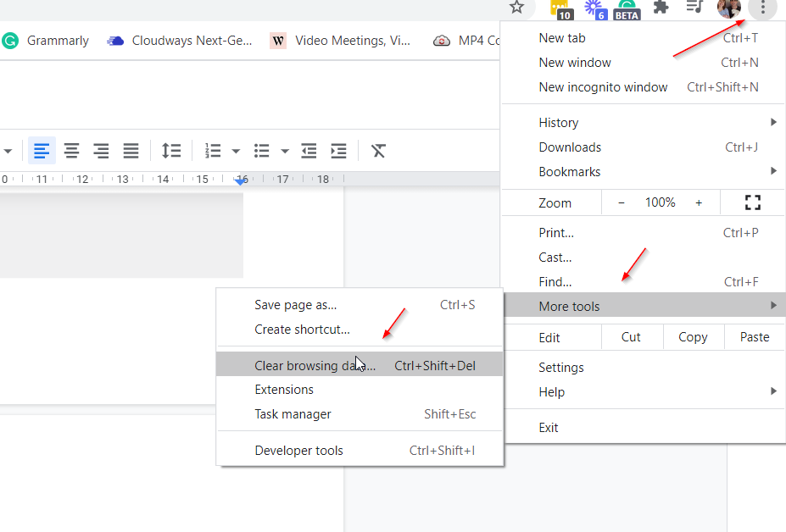The image size is (786, 532).
Task: Open the Video Meetings bookmark
Action: (340, 41)
